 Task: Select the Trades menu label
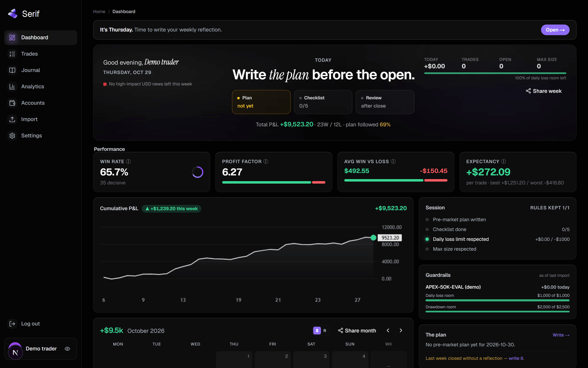point(29,54)
